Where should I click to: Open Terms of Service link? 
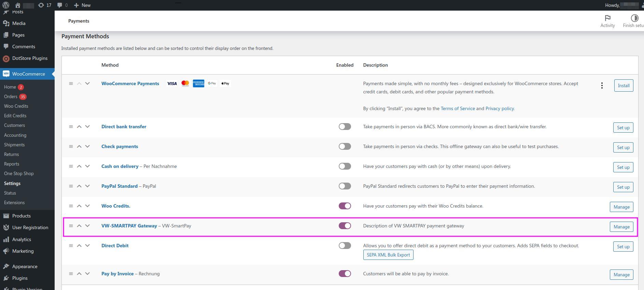coord(458,108)
